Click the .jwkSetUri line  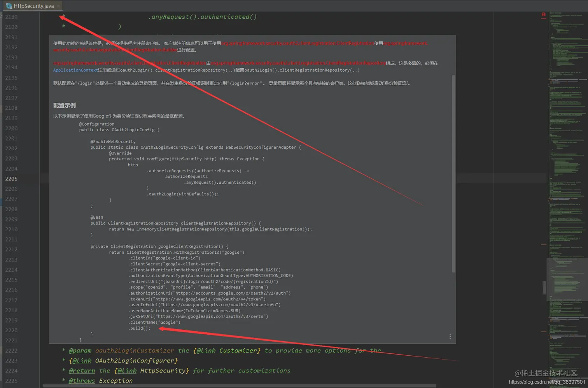pyautogui.click(x=198, y=316)
